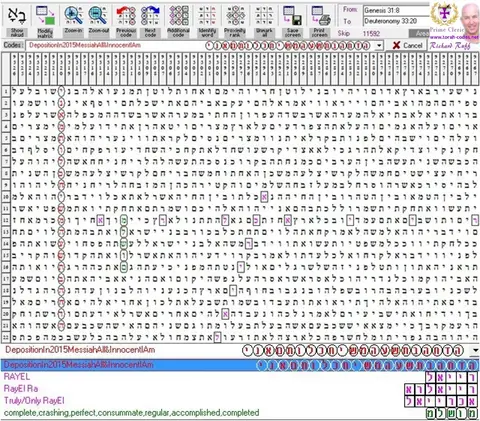Open the www.torah-codes.net link
This screenshot has width=480, height=421.
[453, 37]
